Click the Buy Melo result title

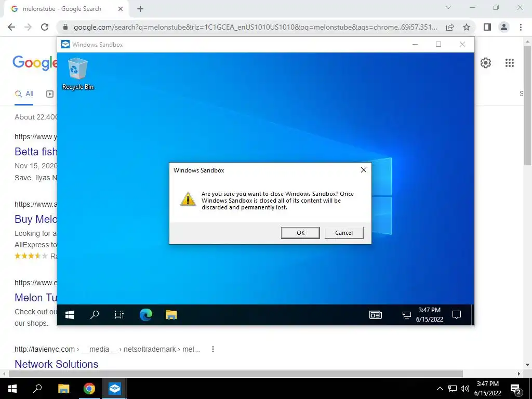point(36,219)
